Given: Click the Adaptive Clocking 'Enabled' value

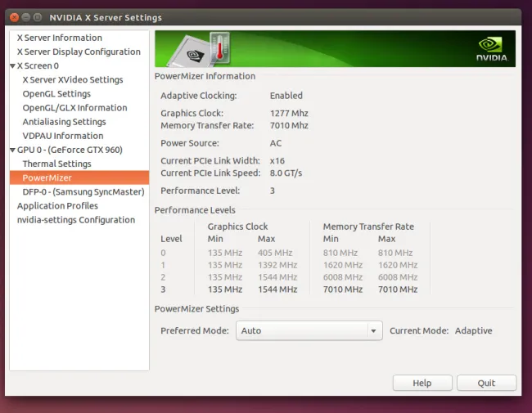Looking at the screenshot, I should (286, 96).
